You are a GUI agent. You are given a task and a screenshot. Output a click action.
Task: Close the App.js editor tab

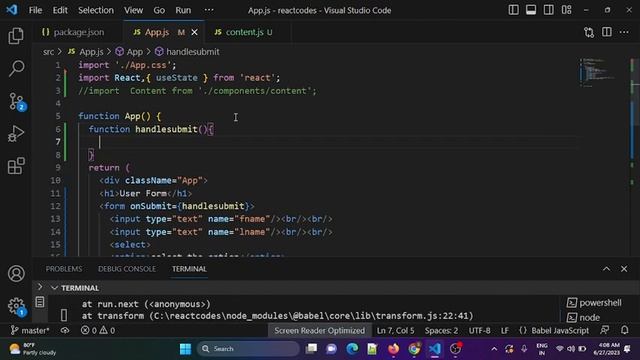(195, 32)
